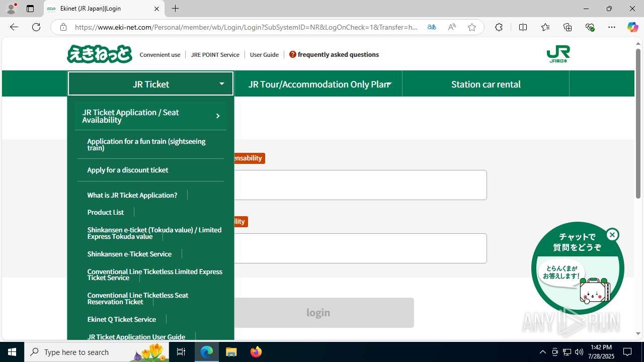Add this page to favorites
The height and width of the screenshot is (362, 644).
pyautogui.click(x=472, y=27)
